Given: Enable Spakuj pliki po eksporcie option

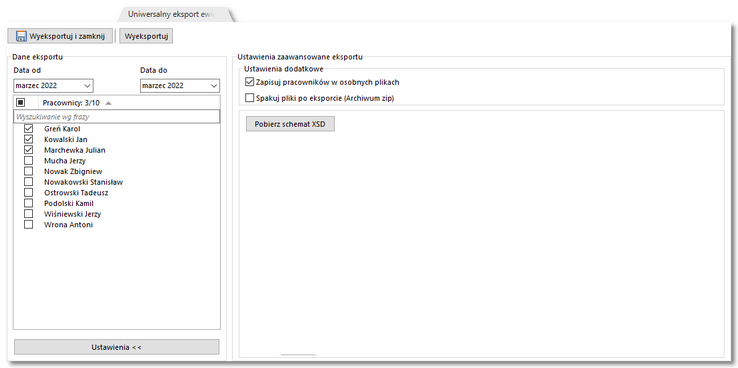Looking at the screenshot, I should 249,98.
